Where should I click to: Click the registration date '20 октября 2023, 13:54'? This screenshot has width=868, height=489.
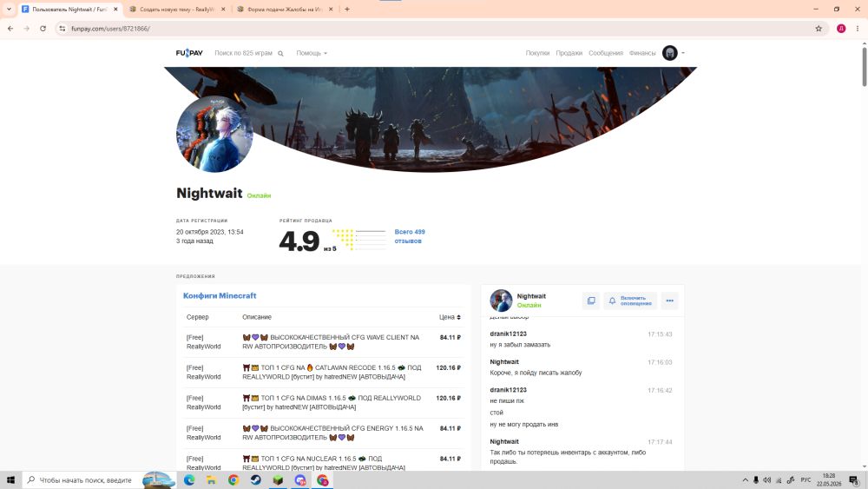point(210,232)
